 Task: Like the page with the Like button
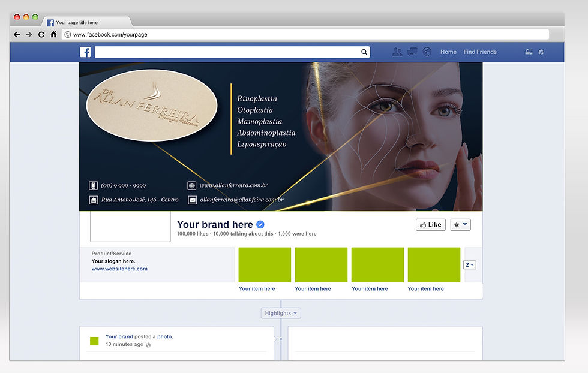tap(431, 224)
